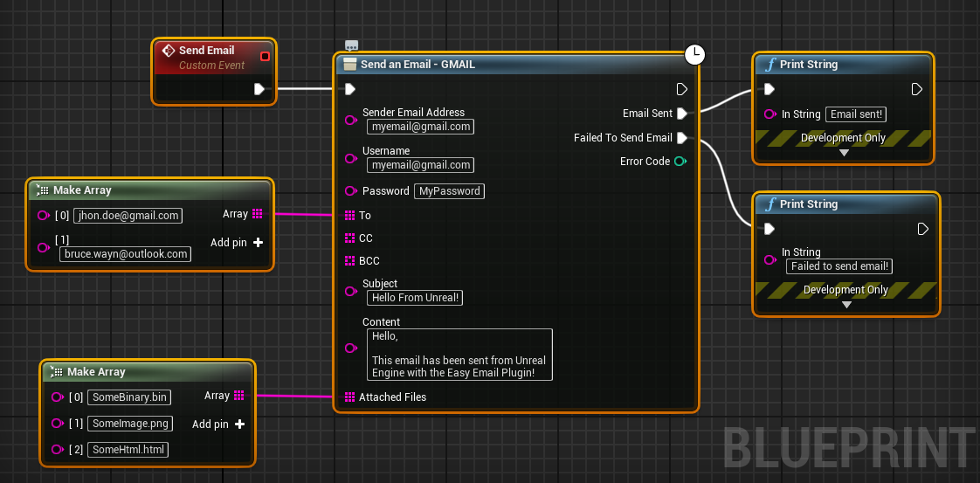Click the Content input pin

coord(351,348)
